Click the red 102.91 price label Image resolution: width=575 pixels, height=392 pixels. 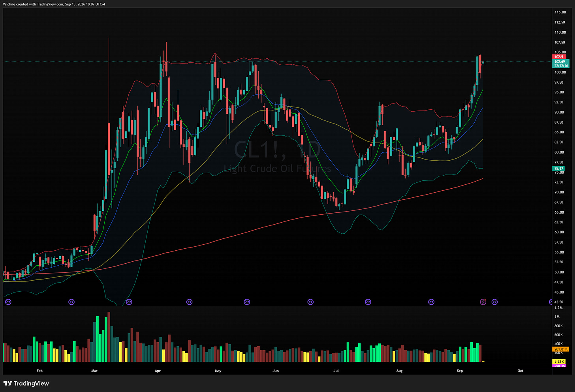(x=560, y=57)
